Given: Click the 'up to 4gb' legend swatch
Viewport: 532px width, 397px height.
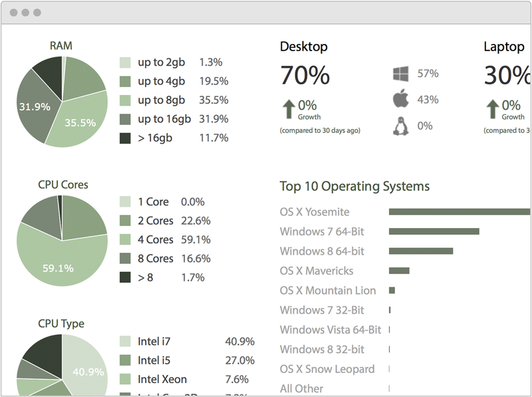Looking at the screenshot, I should [x=125, y=81].
